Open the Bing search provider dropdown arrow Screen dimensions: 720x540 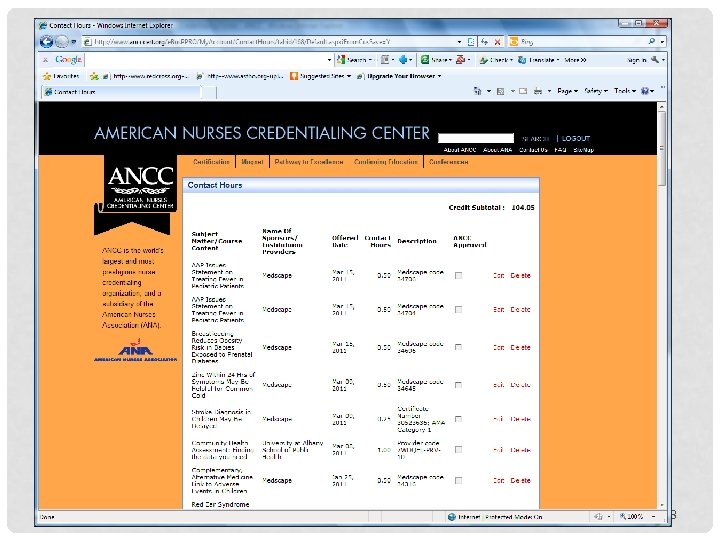pyautogui.click(x=662, y=42)
